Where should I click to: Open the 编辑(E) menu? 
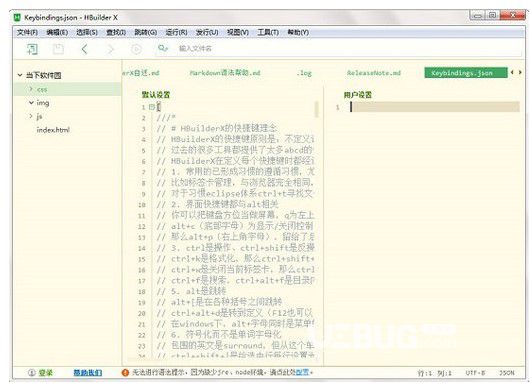click(57, 32)
